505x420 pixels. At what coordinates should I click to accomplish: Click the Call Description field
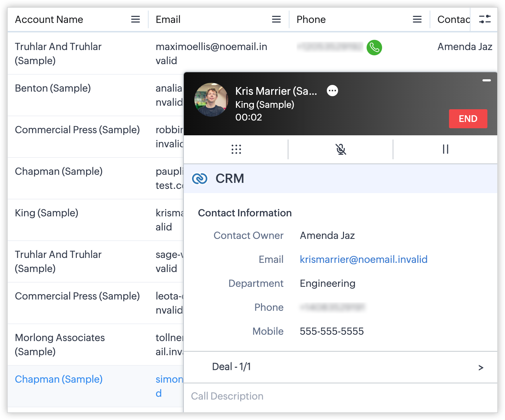tap(341, 396)
